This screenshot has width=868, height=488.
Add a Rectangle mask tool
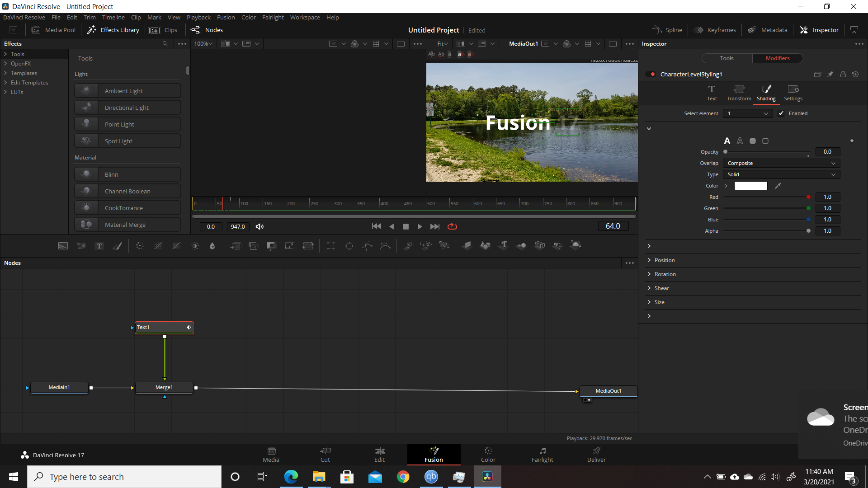click(331, 246)
